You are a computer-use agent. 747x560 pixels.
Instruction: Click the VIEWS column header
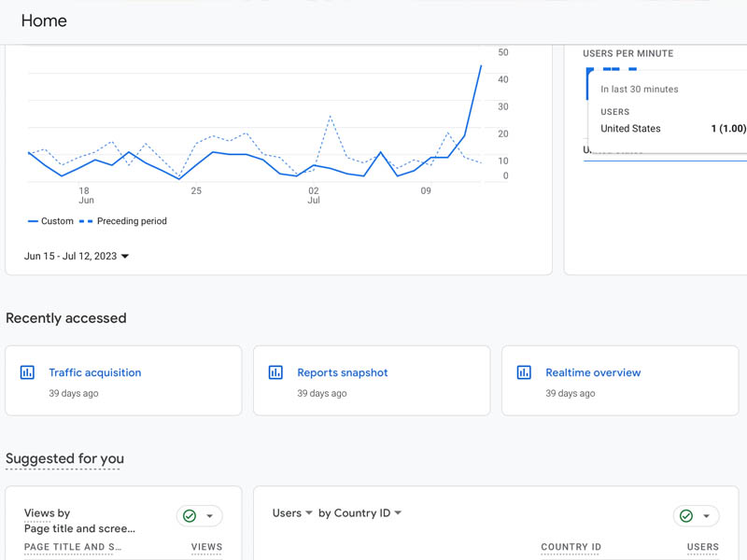point(206,547)
